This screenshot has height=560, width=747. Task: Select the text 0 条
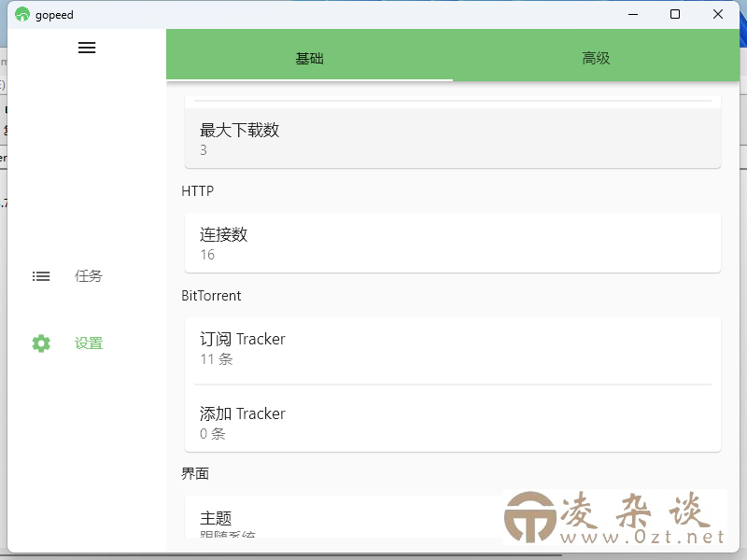(213, 434)
